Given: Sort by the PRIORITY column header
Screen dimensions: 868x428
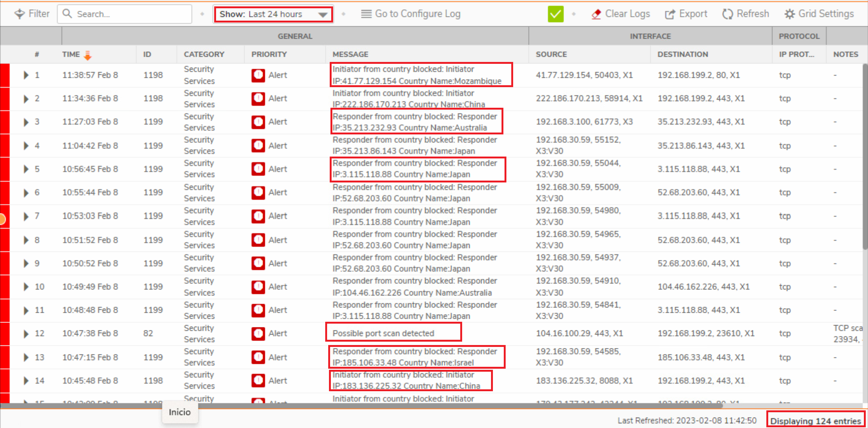Looking at the screenshot, I should coord(269,54).
